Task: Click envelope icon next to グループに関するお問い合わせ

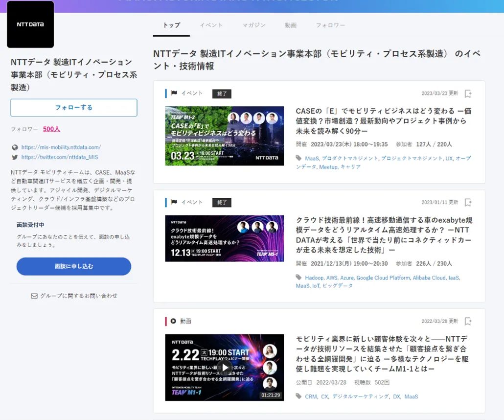Action: [34, 296]
